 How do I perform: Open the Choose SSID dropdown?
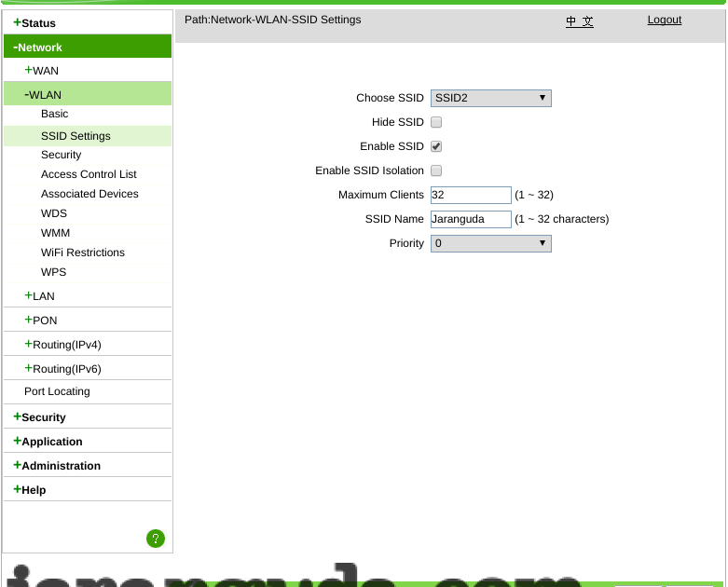pyautogui.click(x=490, y=98)
